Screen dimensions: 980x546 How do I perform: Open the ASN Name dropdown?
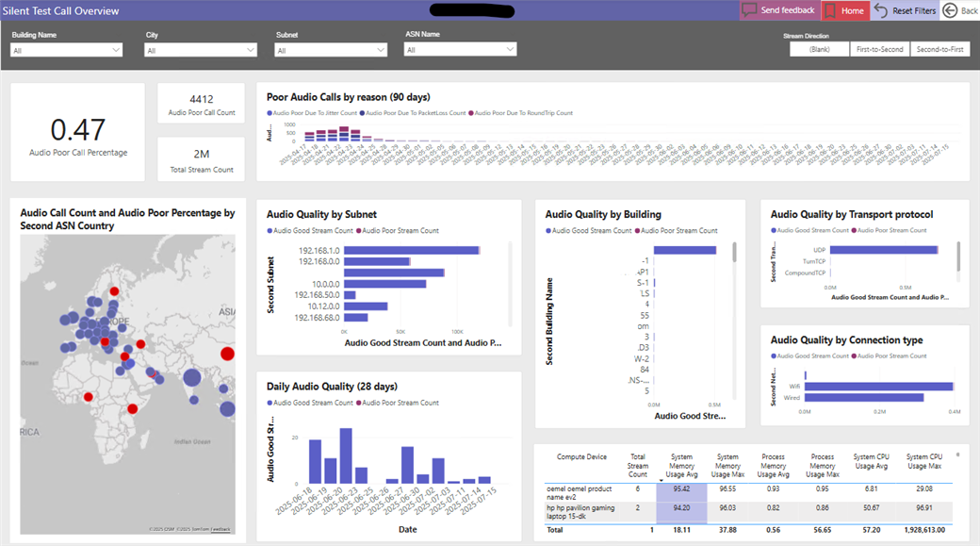click(460, 50)
